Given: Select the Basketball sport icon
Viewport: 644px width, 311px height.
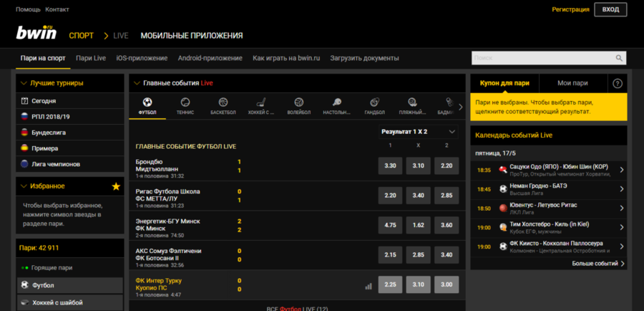Looking at the screenshot, I should [223, 106].
